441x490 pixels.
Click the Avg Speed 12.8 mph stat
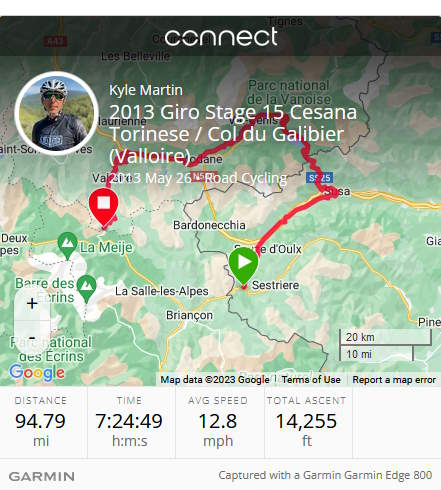point(218,422)
